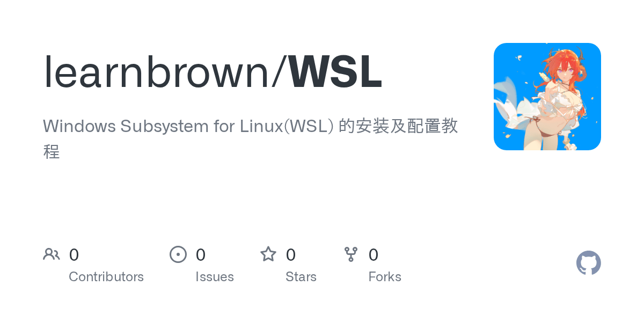The image size is (644, 322).
Task: Click the Forks branch icon
Action: click(351, 254)
